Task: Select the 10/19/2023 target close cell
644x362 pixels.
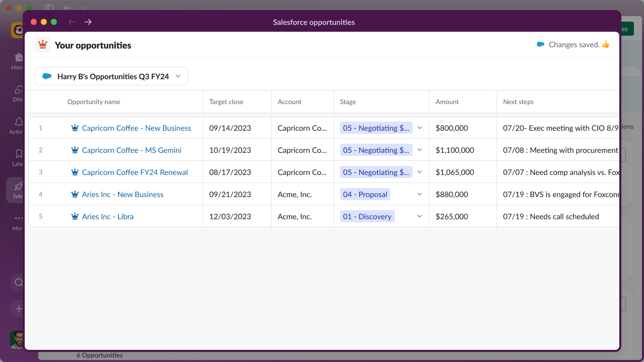Action: pos(237,150)
